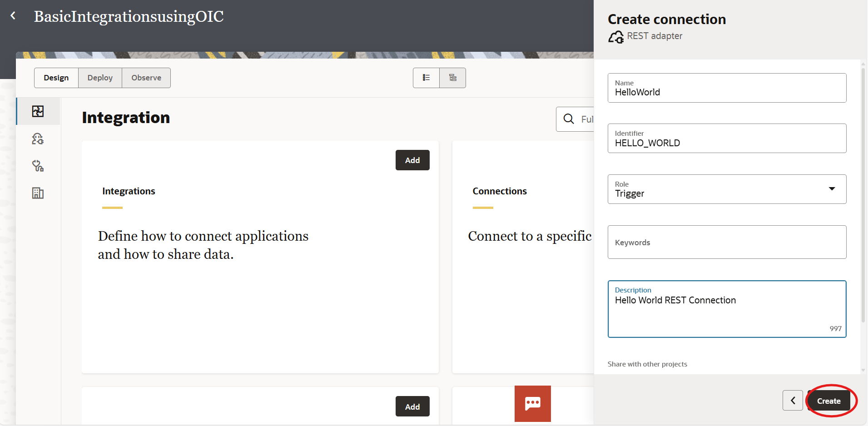Click Add in the Integrations card
This screenshot has height=426, width=868.
coord(412,160)
